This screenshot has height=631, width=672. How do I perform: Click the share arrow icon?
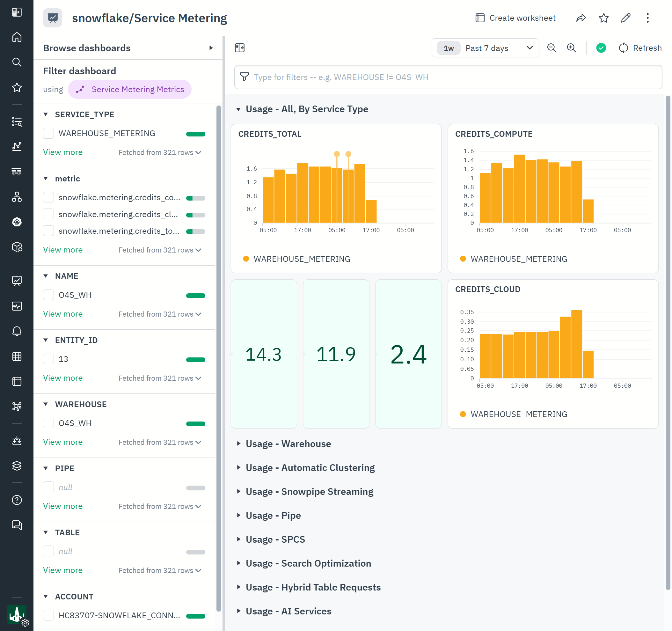[x=581, y=18]
